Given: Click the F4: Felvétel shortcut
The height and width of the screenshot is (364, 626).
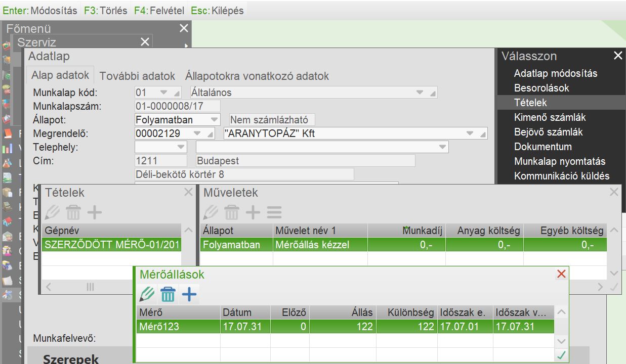Looking at the screenshot, I should [159, 10].
